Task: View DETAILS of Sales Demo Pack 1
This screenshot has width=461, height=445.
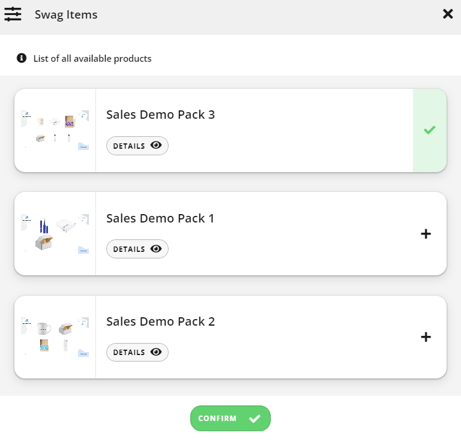Action: [x=137, y=249]
